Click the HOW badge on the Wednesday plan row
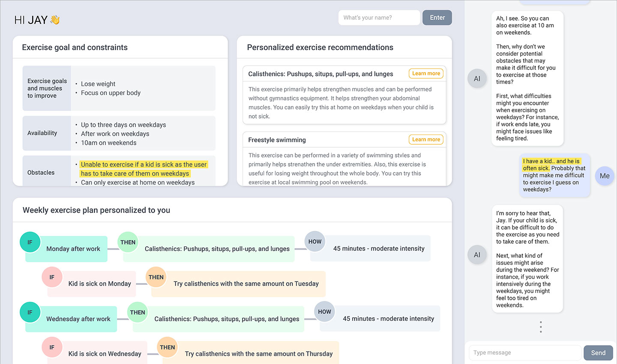This screenshot has width=617, height=364. 324,312
